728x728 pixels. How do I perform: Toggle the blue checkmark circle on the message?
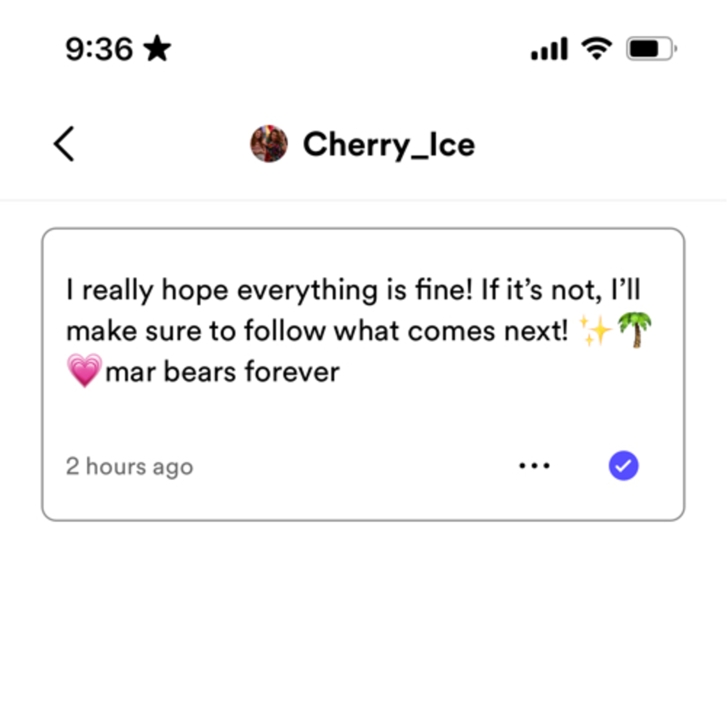(x=624, y=466)
